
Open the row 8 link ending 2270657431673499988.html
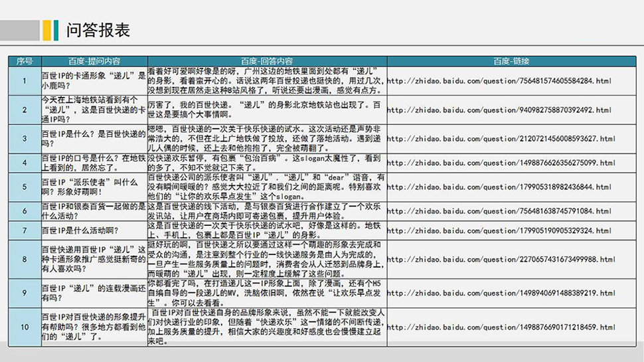[501, 259]
